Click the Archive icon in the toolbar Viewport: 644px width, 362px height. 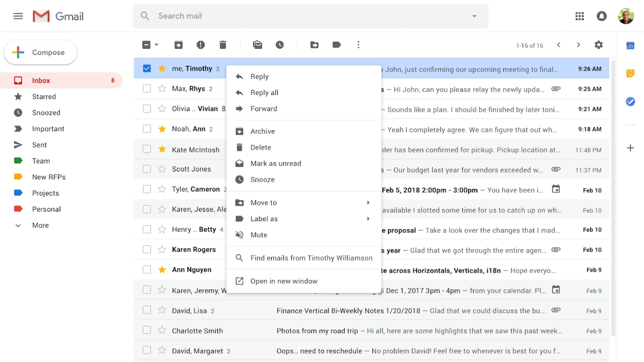pos(179,45)
